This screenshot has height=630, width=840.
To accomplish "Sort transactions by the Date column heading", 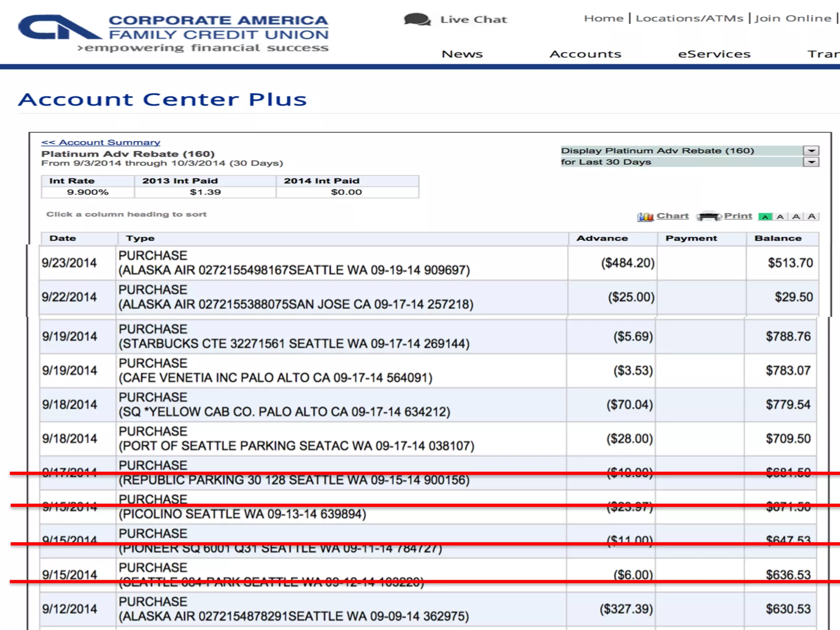I will point(63,238).
